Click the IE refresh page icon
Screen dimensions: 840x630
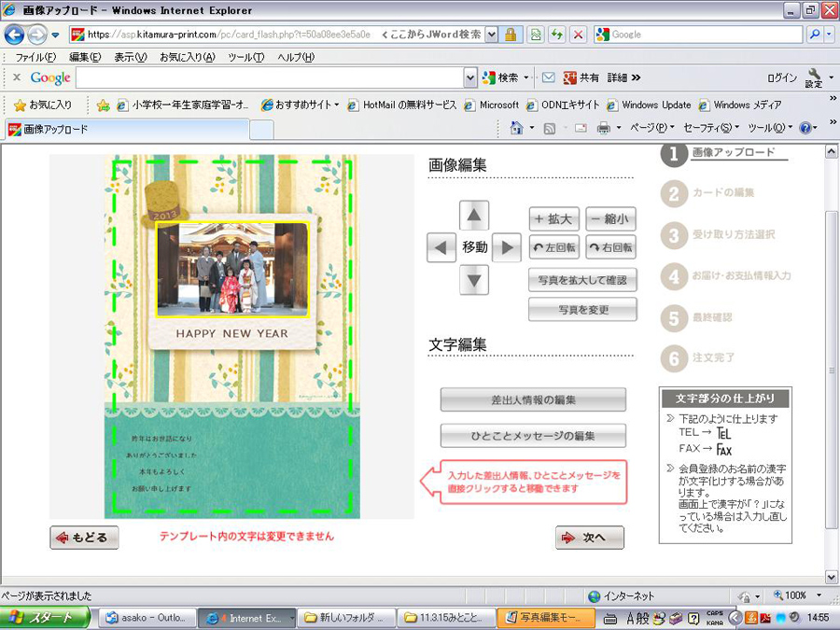(x=557, y=35)
